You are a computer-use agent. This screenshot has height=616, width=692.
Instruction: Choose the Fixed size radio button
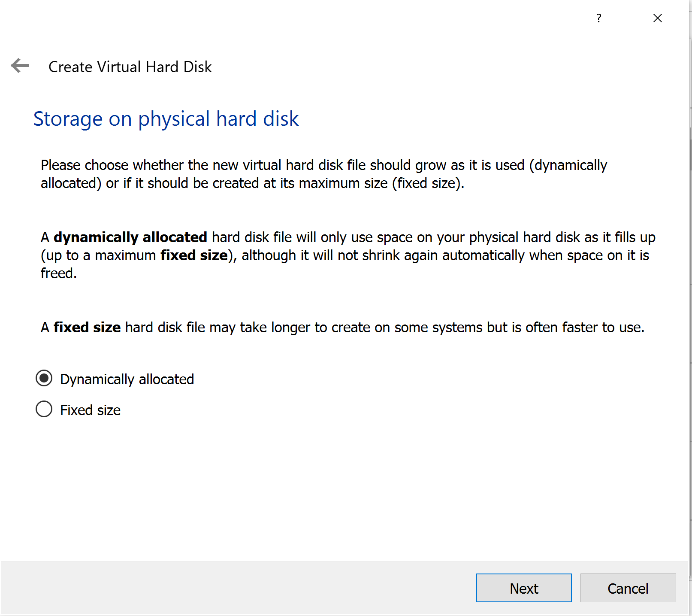click(44, 410)
